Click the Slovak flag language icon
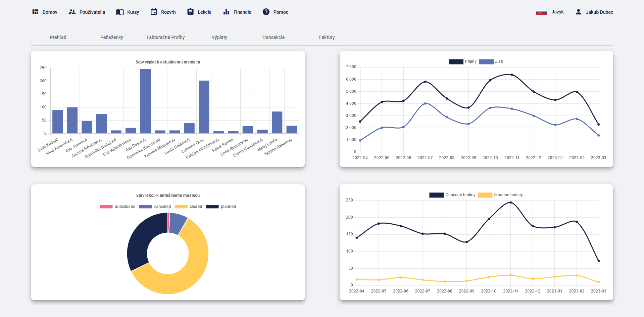 coord(541,12)
